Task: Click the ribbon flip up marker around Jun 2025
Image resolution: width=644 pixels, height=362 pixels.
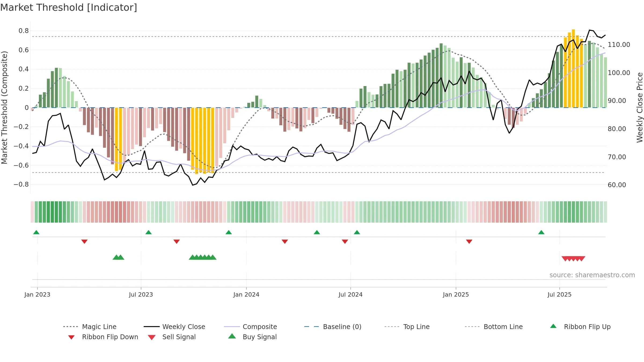Action: [x=541, y=232]
